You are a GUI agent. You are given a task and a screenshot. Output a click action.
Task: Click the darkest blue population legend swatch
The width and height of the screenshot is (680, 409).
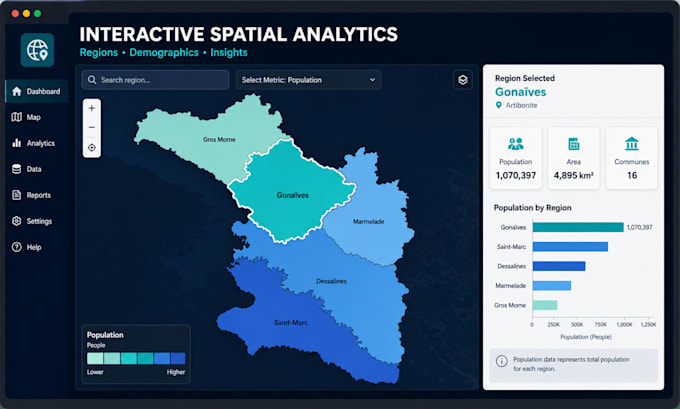178,358
